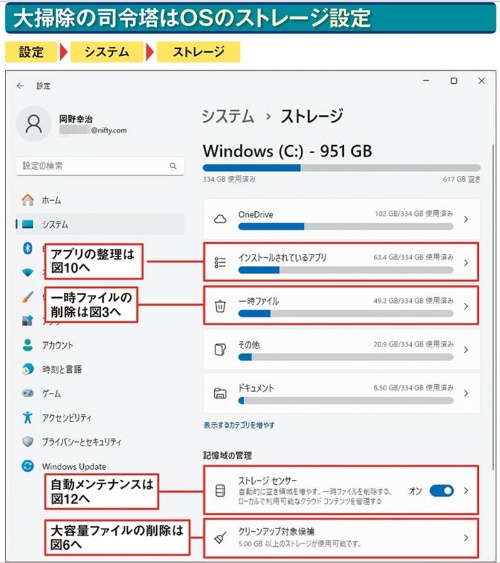The height and width of the screenshot is (563, 500).
Task: Select the Home house icon
Action: pyautogui.click(x=28, y=200)
